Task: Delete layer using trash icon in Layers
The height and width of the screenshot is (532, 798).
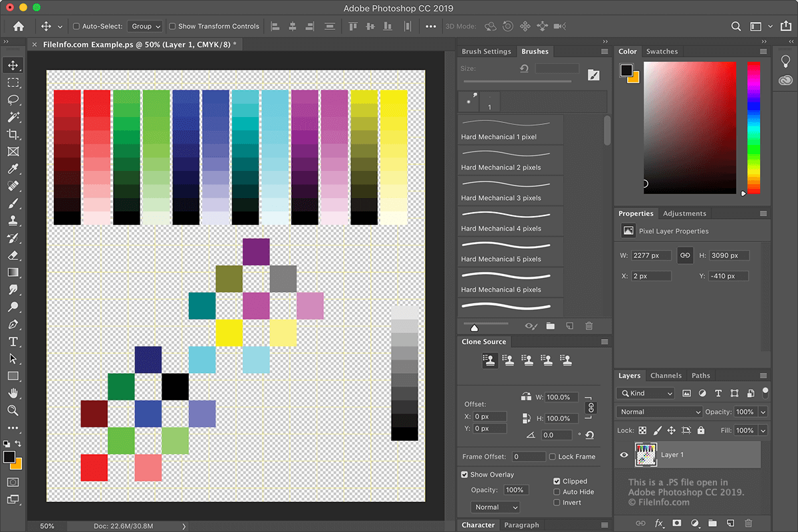Action: tap(748, 523)
